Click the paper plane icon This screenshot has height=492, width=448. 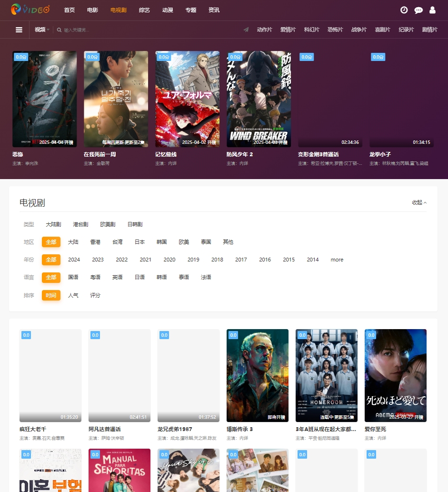coord(246,30)
